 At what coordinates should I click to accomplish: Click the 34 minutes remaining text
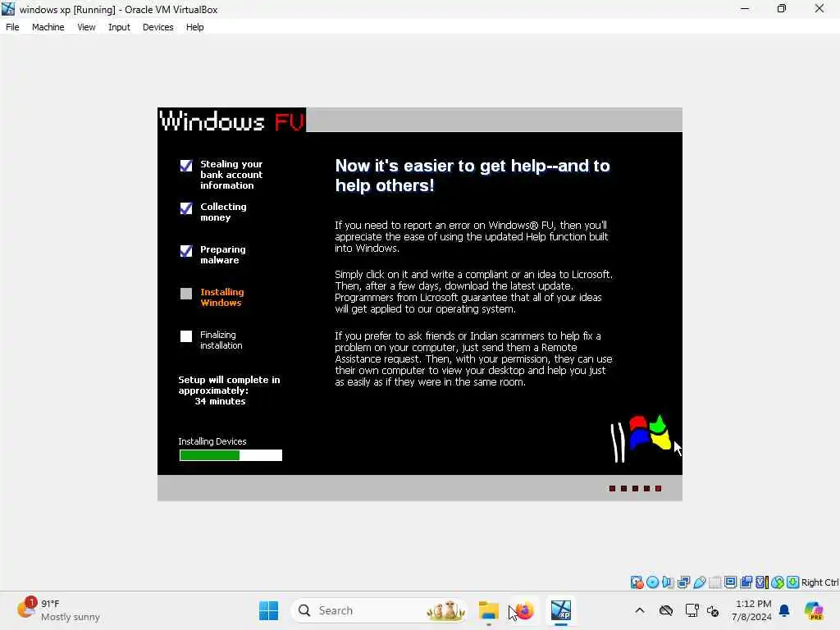coord(220,401)
